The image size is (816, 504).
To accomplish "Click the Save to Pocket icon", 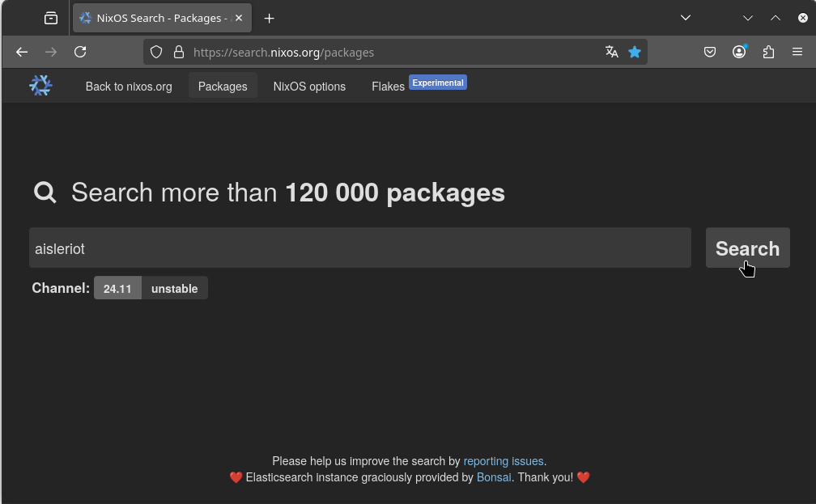I will pyautogui.click(x=710, y=52).
